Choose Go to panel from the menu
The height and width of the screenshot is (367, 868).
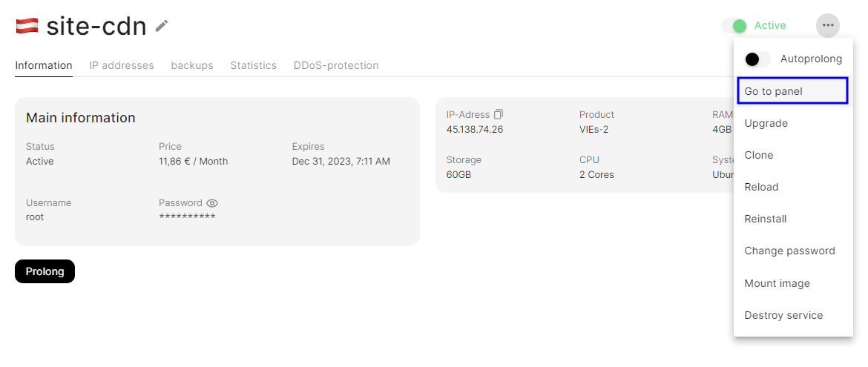(x=792, y=91)
